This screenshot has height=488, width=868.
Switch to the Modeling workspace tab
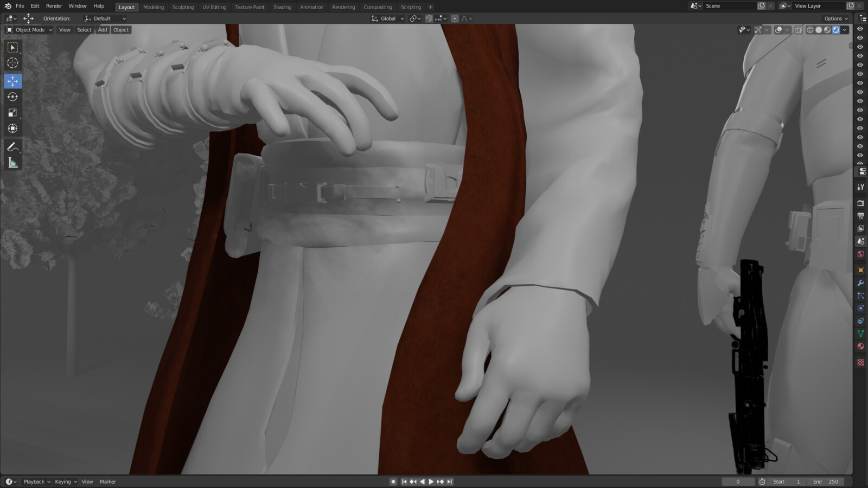point(154,7)
